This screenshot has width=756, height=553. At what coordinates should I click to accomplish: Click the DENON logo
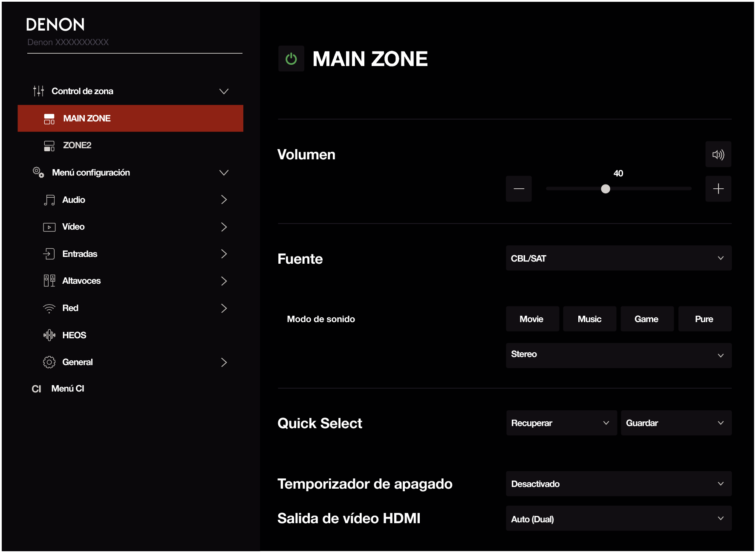55,25
